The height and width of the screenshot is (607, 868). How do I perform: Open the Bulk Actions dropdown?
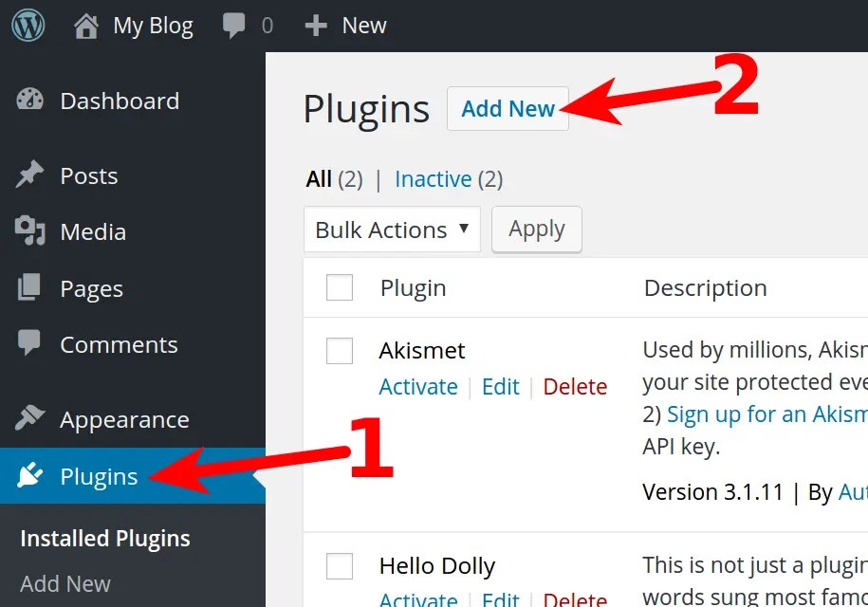click(391, 230)
